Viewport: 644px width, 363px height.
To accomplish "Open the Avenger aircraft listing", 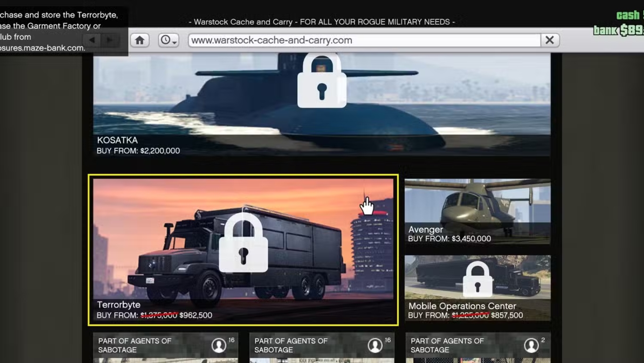I will [478, 211].
